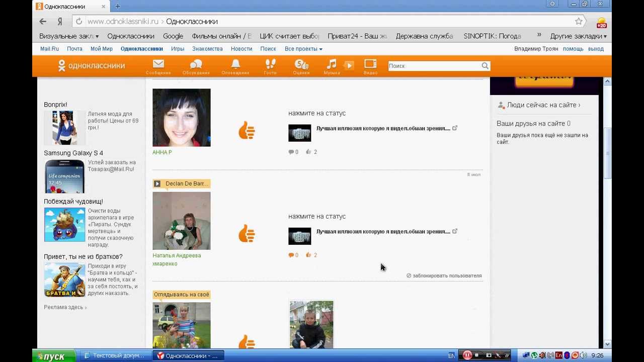Image resolution: width=644 pixels, height=362 pixels.
Task: Open Google bookmark
Action: click(x=173, y=36)
